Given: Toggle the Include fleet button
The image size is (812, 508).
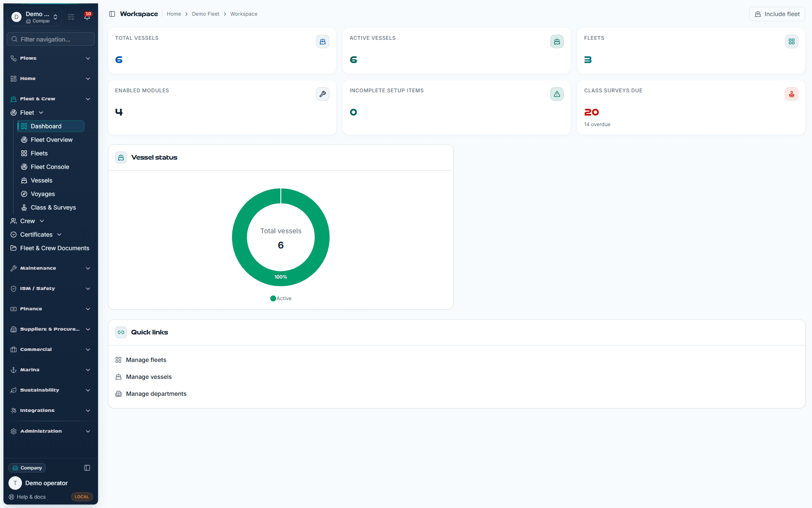Looking at the screenshot, I should click(777, 14).
